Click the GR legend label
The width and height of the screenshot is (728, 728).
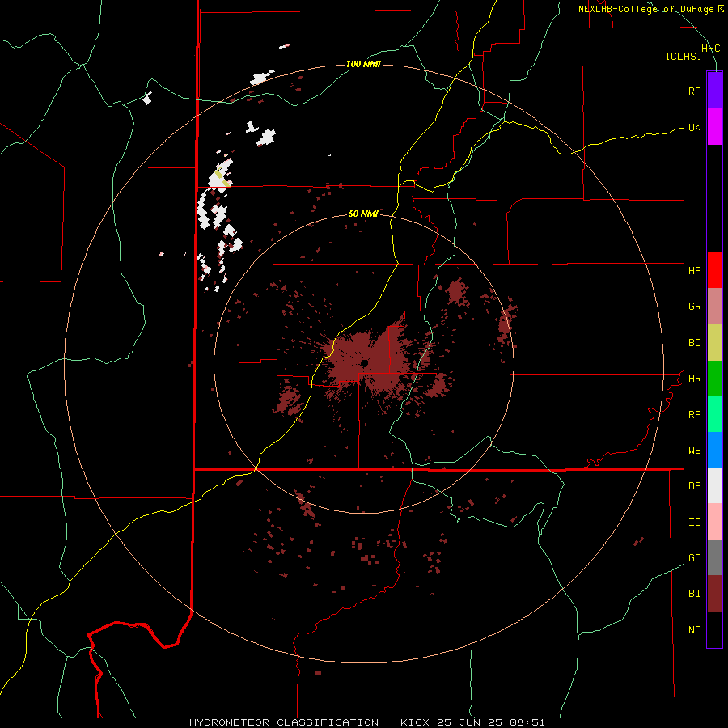click(694, 307)
